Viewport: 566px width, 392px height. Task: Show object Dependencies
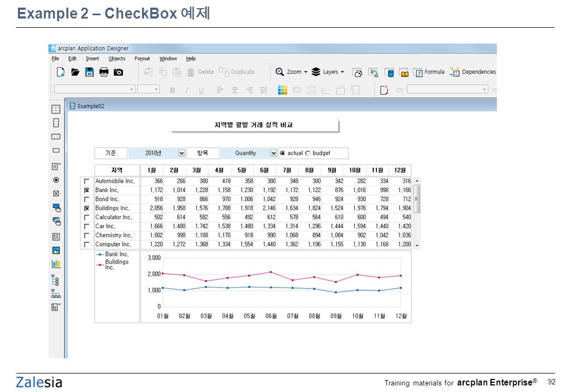(473, 72)
